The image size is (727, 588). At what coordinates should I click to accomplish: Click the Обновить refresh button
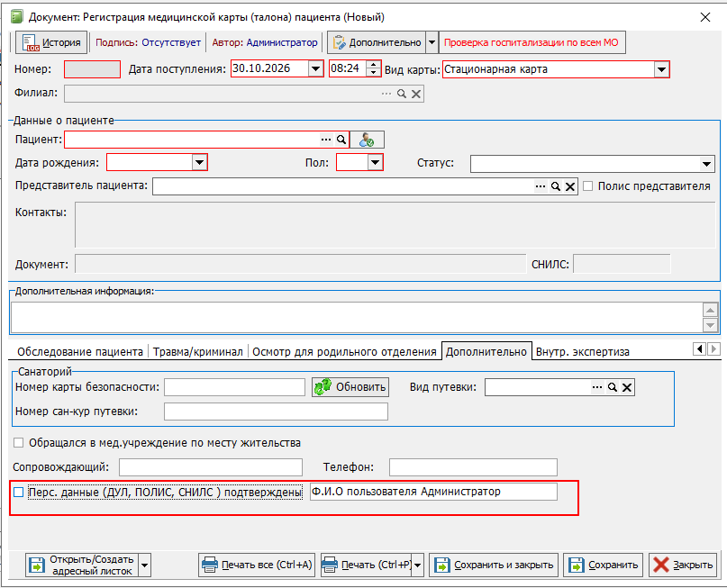coord(350,387)
